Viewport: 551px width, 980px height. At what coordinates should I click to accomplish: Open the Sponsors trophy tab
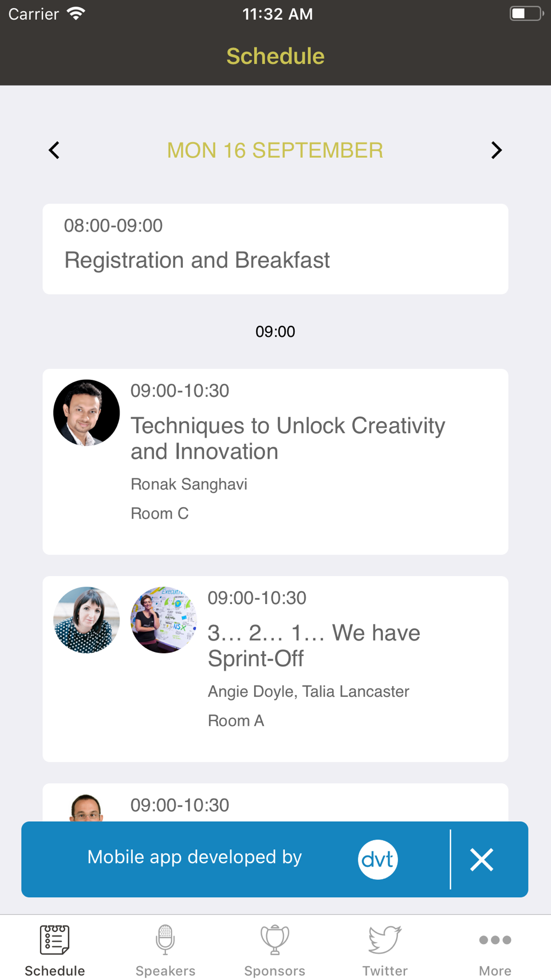[x=275, y=950]
